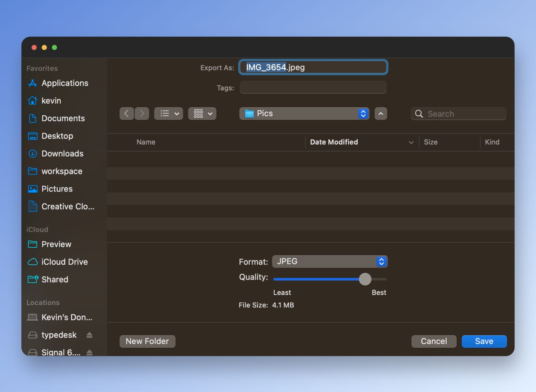
Task: Sort by the Name column
Action: pos(146,142)
